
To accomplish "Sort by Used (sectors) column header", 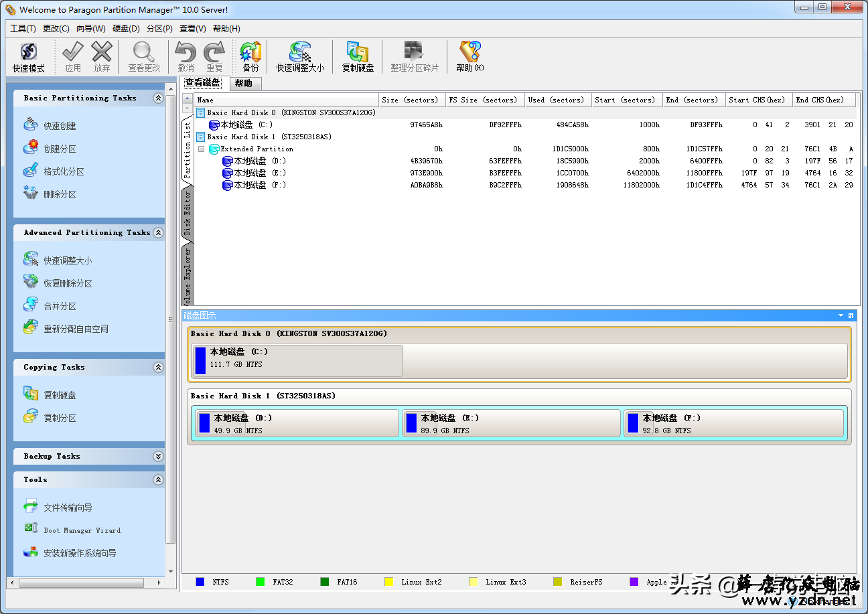I will pos(559,100).
